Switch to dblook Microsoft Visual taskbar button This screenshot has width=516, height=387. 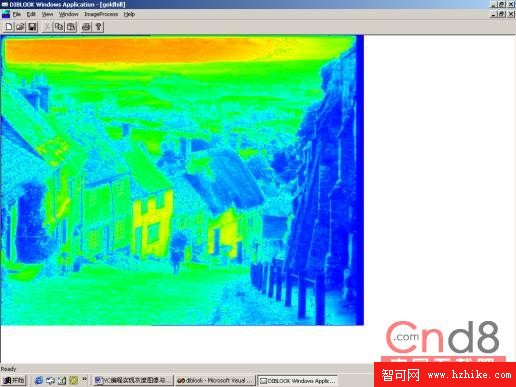click(215, 380)
